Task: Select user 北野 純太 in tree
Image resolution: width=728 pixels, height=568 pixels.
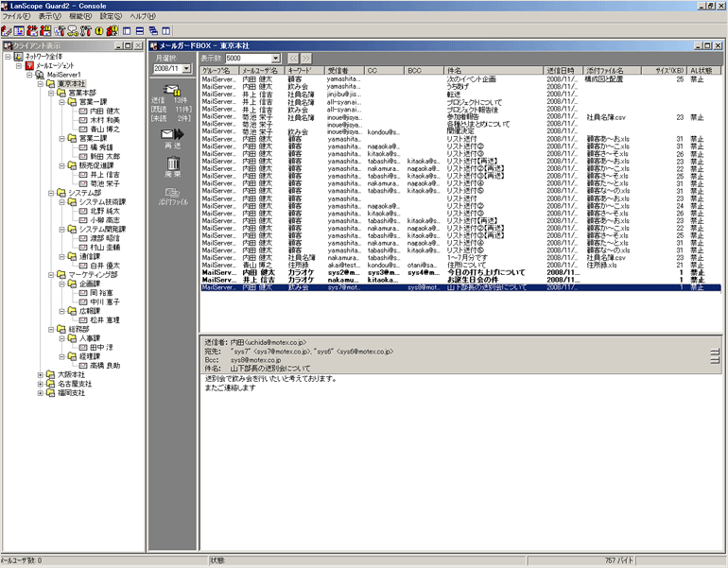Action: (x=104, y=211)
